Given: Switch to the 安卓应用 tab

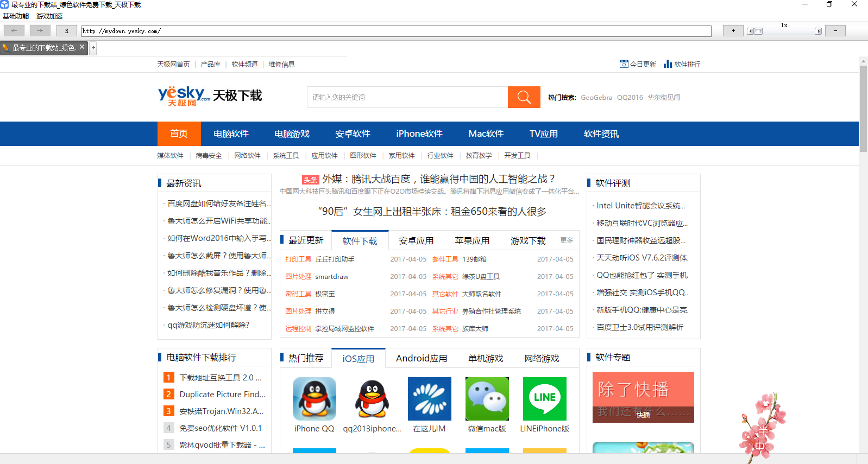Looking at the screenshot, I should (x=416, y=241).
